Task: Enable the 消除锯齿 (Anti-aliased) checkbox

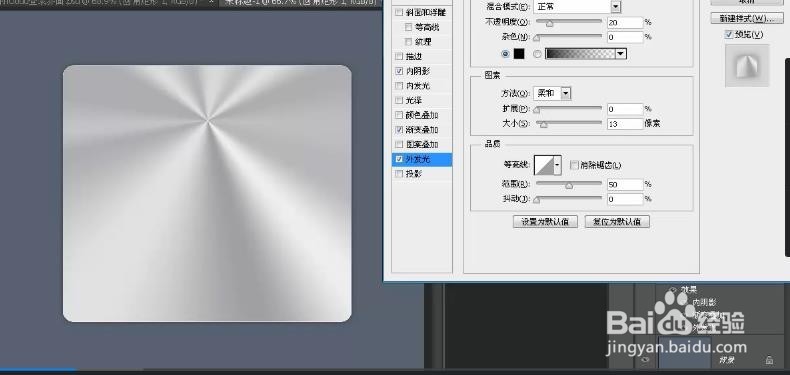Action: tap(574, 165)
